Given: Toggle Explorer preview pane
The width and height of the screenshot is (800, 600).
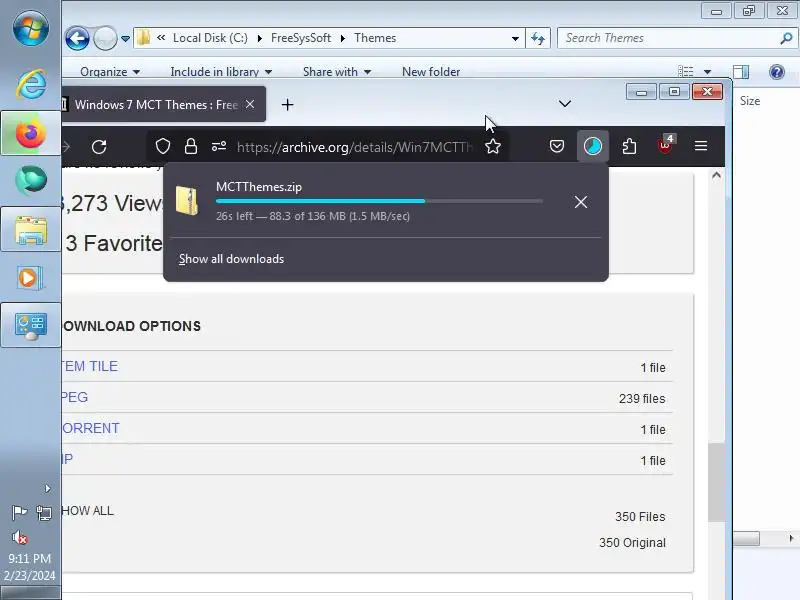Looking at the screenshot, I should (x=741, y=72).
